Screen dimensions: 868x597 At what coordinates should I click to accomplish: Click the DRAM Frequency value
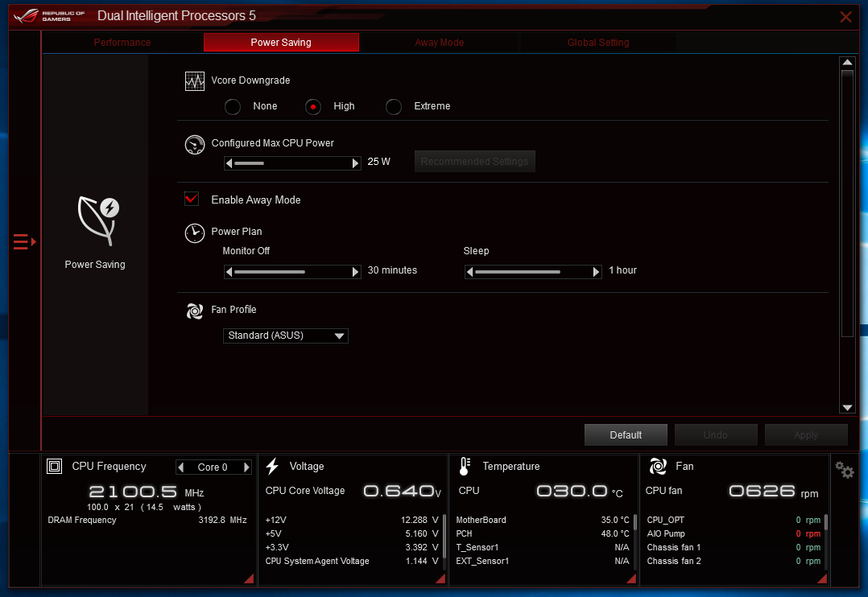222,520
